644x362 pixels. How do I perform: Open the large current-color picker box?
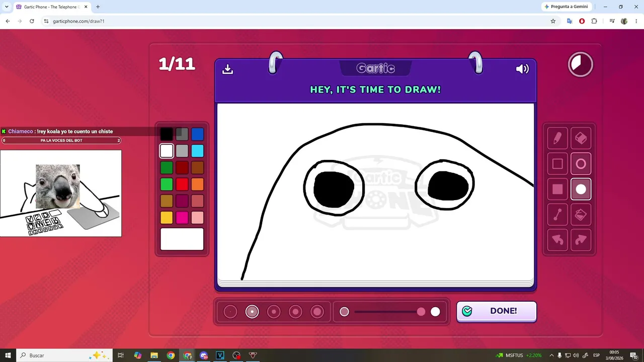pyautogui.click(x=182, y=239)
